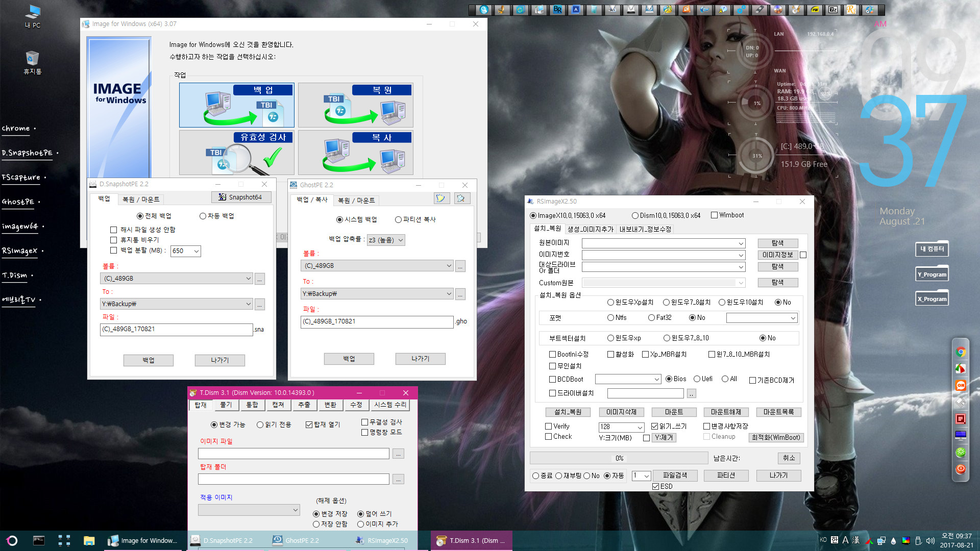Click 백업 button in D.SnapshotPE

coord(149,360)
